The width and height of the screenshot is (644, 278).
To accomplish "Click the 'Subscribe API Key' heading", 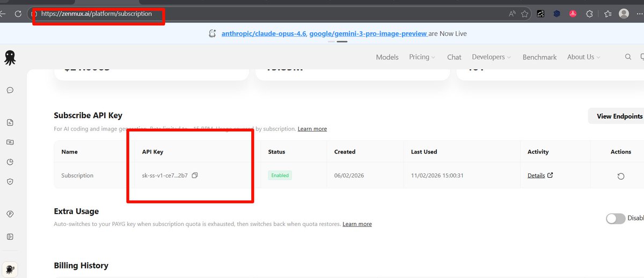I will (88, 115).
